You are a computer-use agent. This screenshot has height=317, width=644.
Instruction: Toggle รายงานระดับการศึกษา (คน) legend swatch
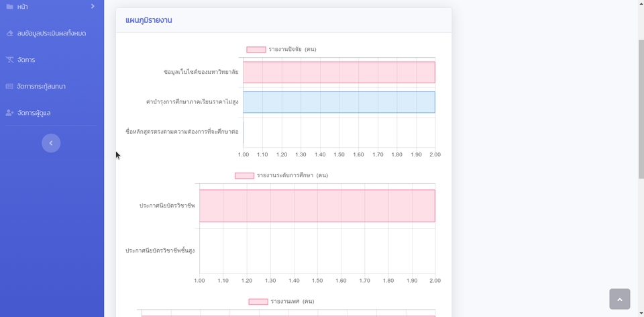click(244, 175)
